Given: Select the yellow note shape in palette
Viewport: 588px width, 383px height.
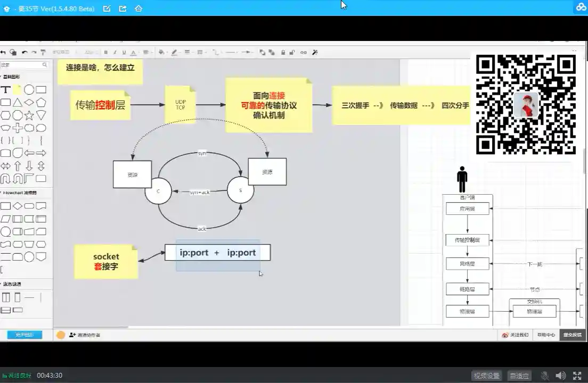Looking at the screenshot, I should pyautogui.click(x=17, y=90).
